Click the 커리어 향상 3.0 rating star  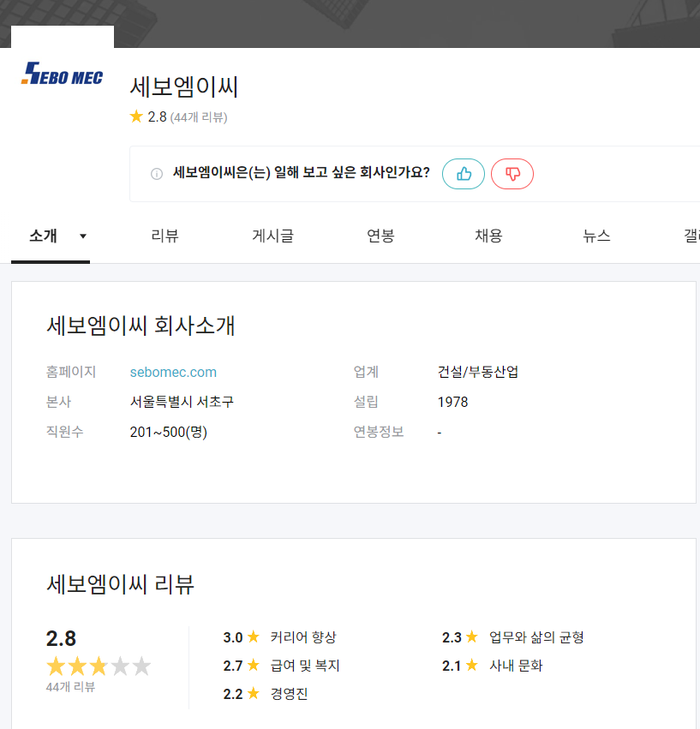[x=253, y=636]
